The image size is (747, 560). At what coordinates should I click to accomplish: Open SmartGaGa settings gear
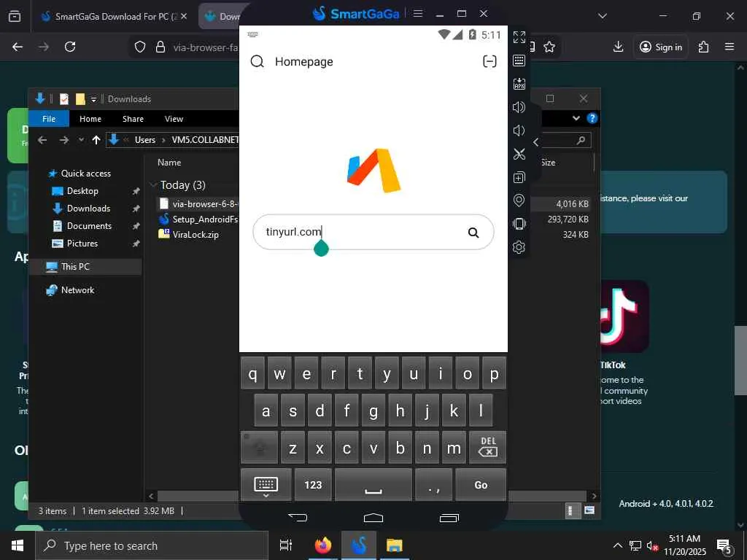pos(519,247)
